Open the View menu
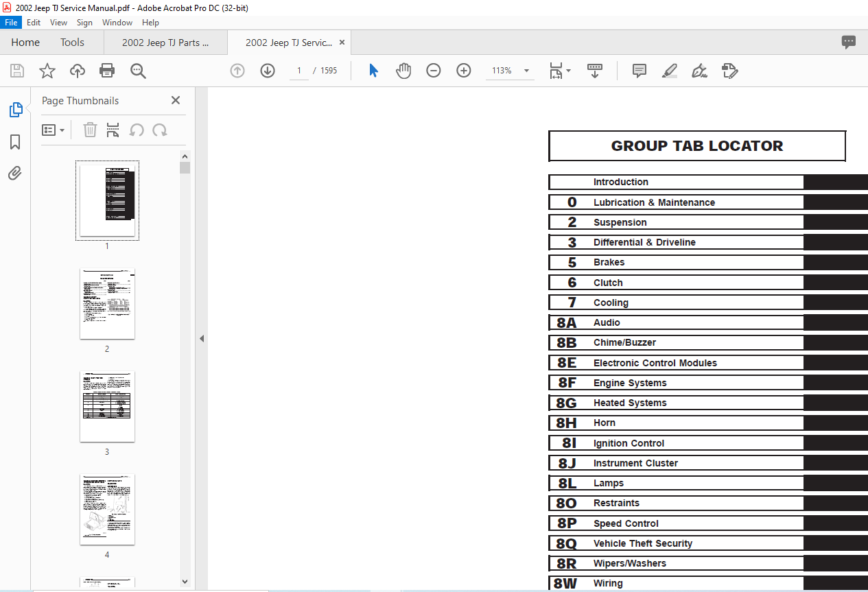The height and width of the screenshot is (592, 868). (59, 23)
